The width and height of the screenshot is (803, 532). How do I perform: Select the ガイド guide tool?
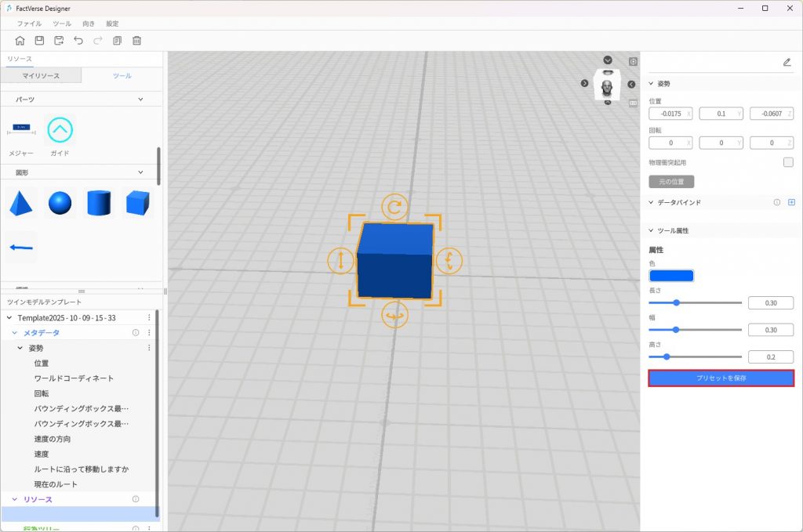60,128
